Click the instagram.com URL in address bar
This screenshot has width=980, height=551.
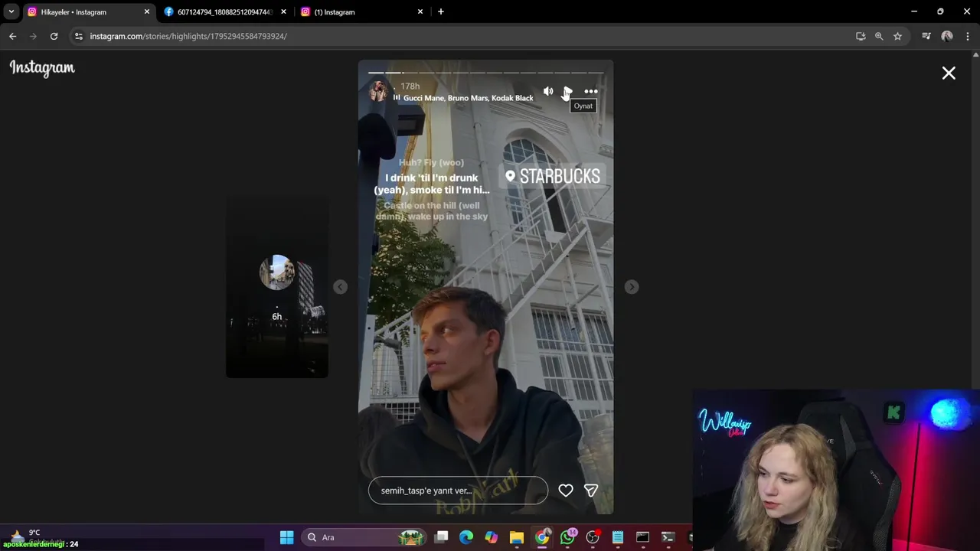[188, 36]
